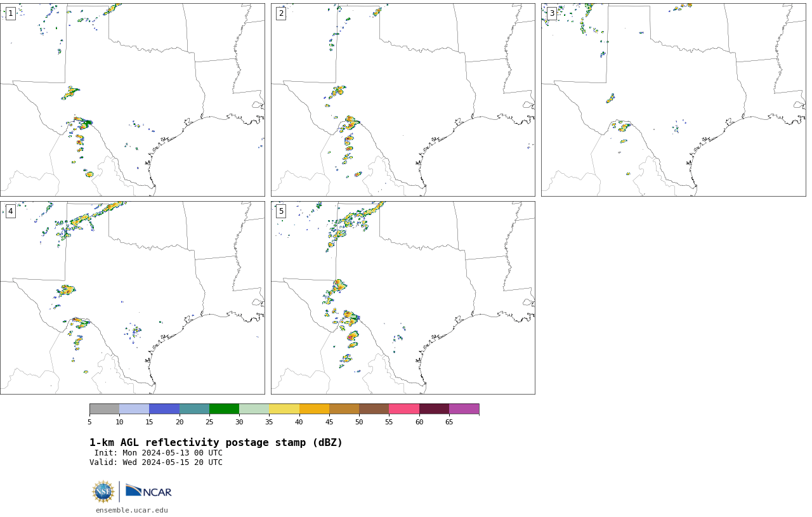Select the blue 15-20 dBZ swatch
The height and width of the screenshot is (517, 812).
tap(164, 409)
